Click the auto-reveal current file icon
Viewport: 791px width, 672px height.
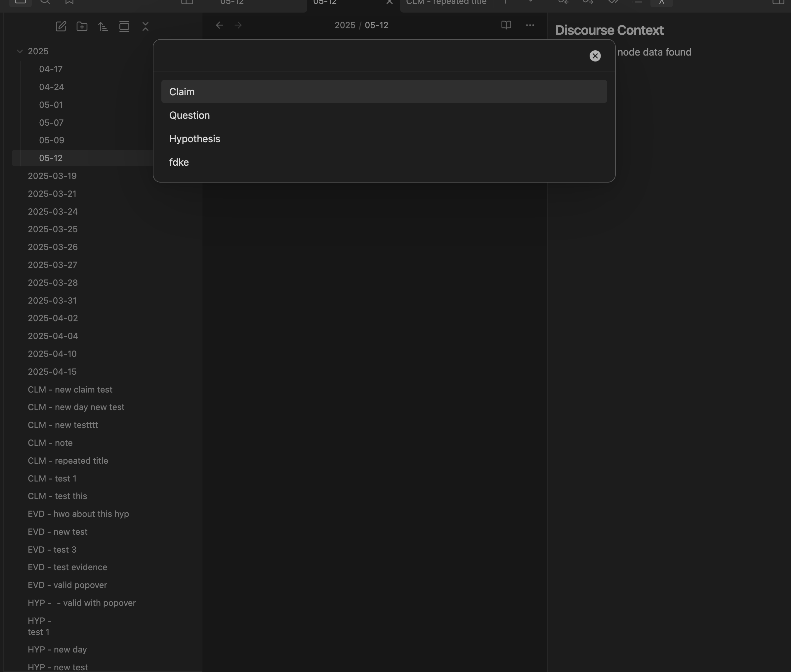pos(124,26)
